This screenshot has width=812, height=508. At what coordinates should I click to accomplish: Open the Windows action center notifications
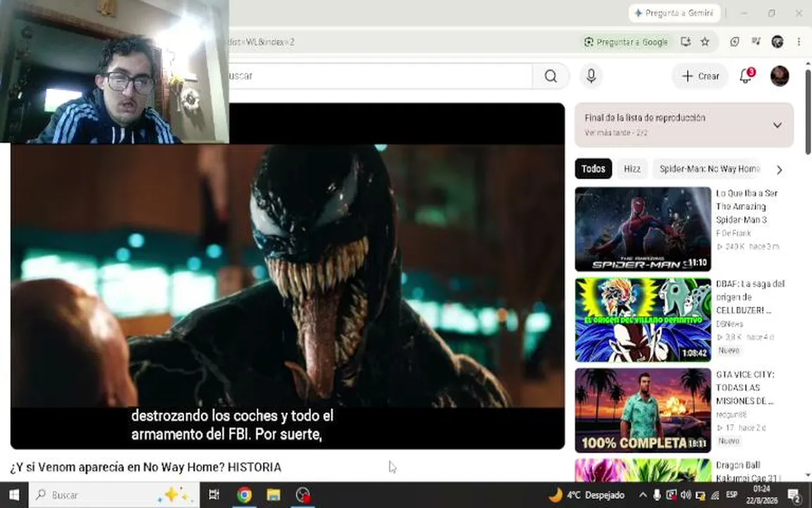click(x=794, y=495)
